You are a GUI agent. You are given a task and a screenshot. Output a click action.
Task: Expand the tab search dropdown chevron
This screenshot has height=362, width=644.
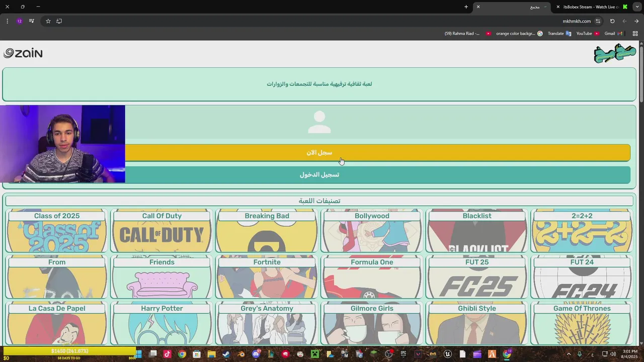pos(637,7)
